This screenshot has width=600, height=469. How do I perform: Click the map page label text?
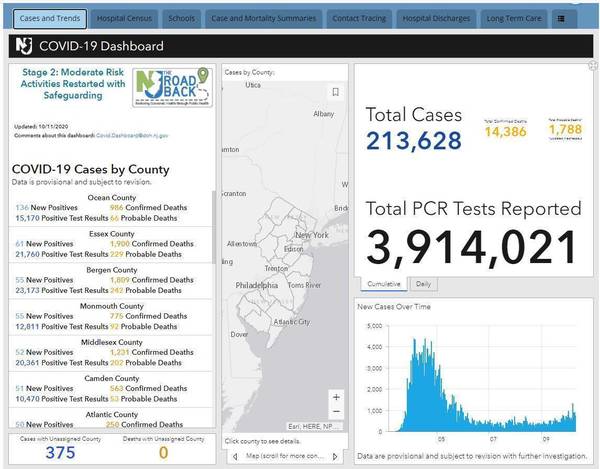[x=285, y=456]
